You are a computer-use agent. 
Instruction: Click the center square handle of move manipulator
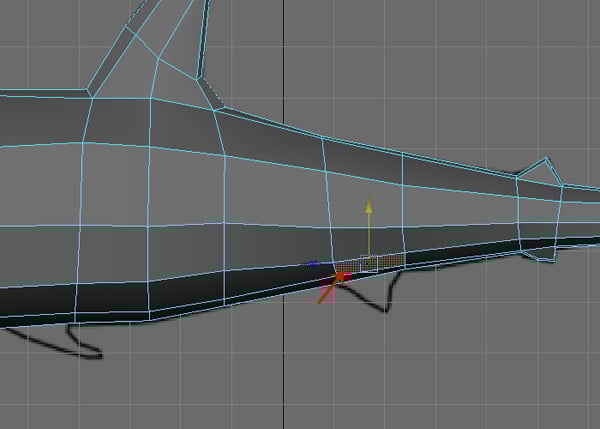[x=369, y=263]
